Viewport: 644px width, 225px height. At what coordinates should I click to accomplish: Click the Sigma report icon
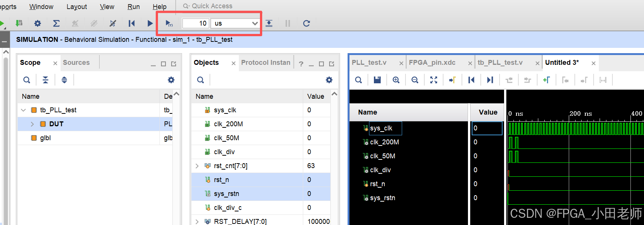pos(56,23)
